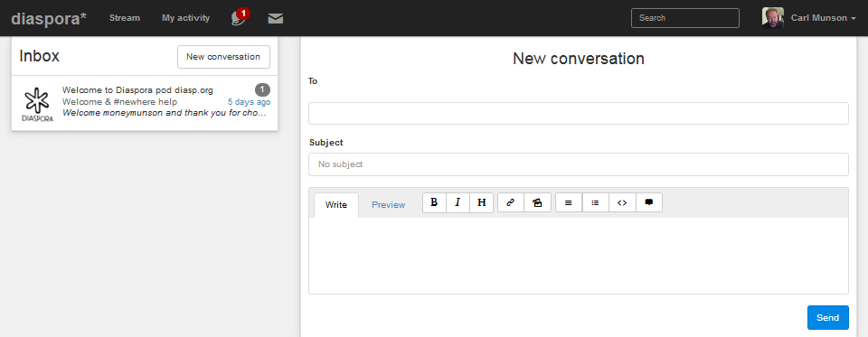Click the unread count badge in inbox
Viewport: 868px width, 337px height.
262,89
